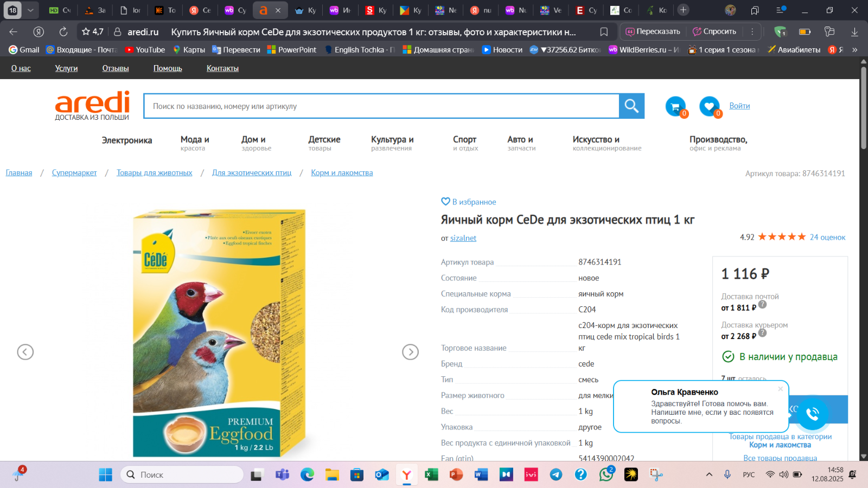Open seller sizalnet link

pyautogui.click(x=463, y=238)
